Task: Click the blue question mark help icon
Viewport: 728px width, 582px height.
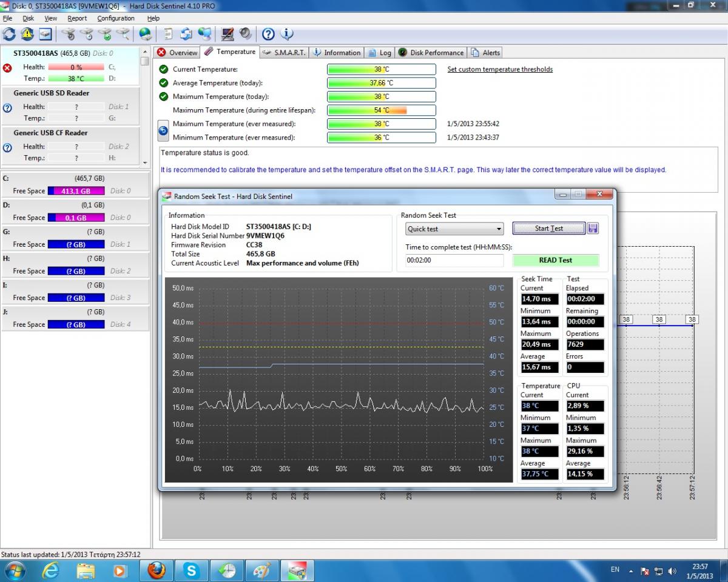Action: coord(268,34)
